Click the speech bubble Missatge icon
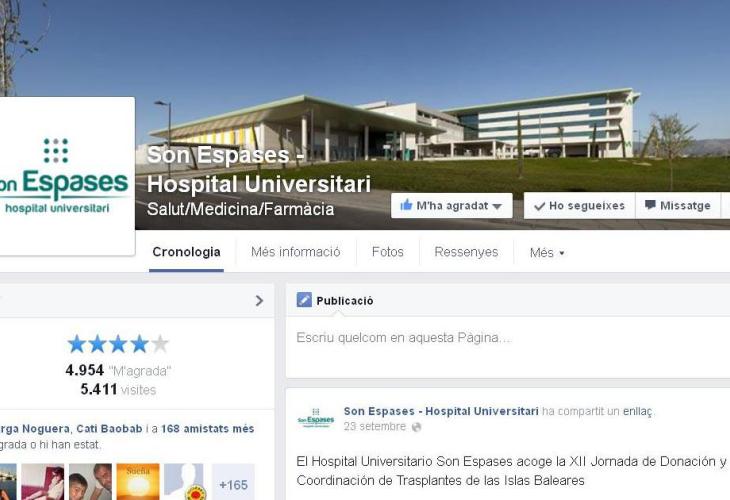This screenshot has width=730, height=500. (x=650, y=205)
